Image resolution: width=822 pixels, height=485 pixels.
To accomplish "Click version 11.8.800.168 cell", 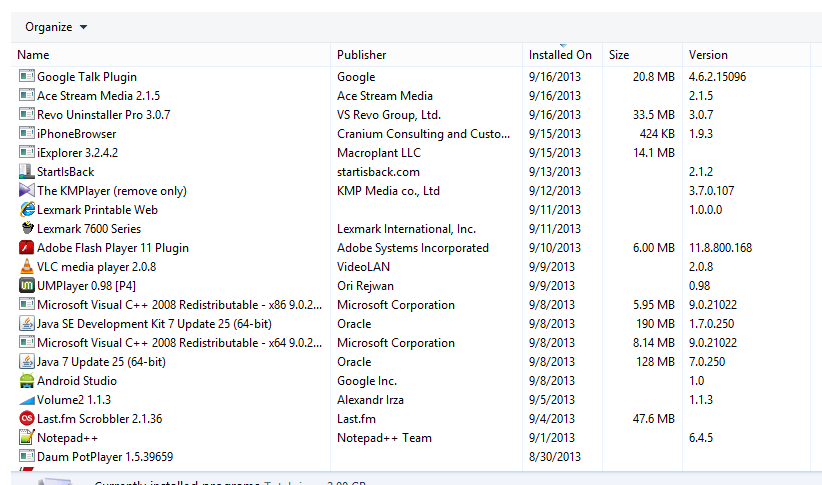I will [x=720, y=247].
